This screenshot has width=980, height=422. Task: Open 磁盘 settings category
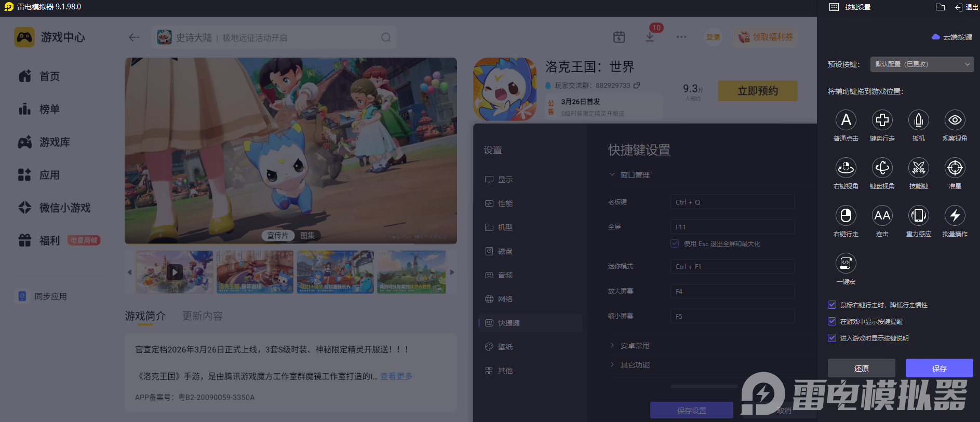pos(530,251)
